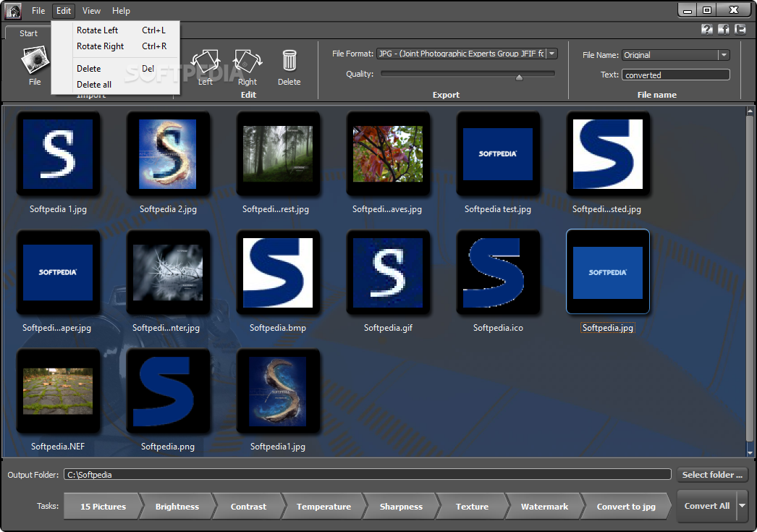The width and height of the screenshot is (757, 532).
Task: Select the Softpedi...aves.jpg leaves thumbnail
Action: [388, 154]
